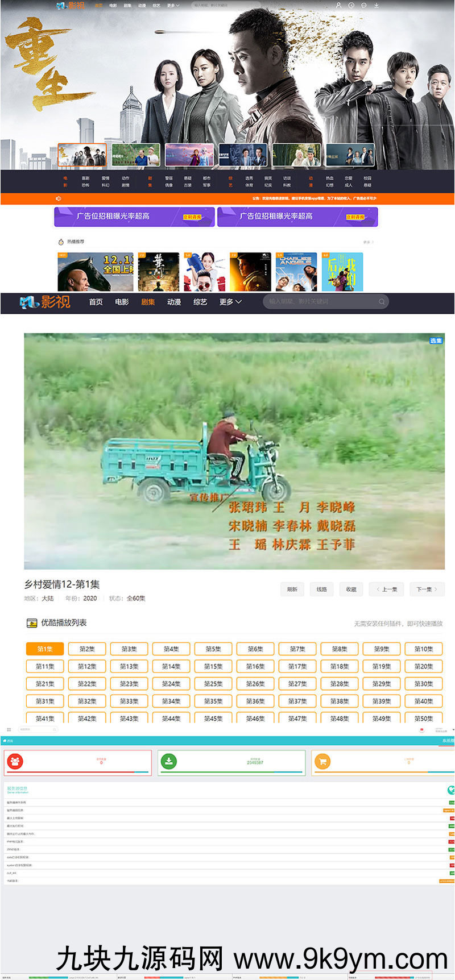
Task: Open the 动漫 navigation tab
Action: (x=174, y=302)
